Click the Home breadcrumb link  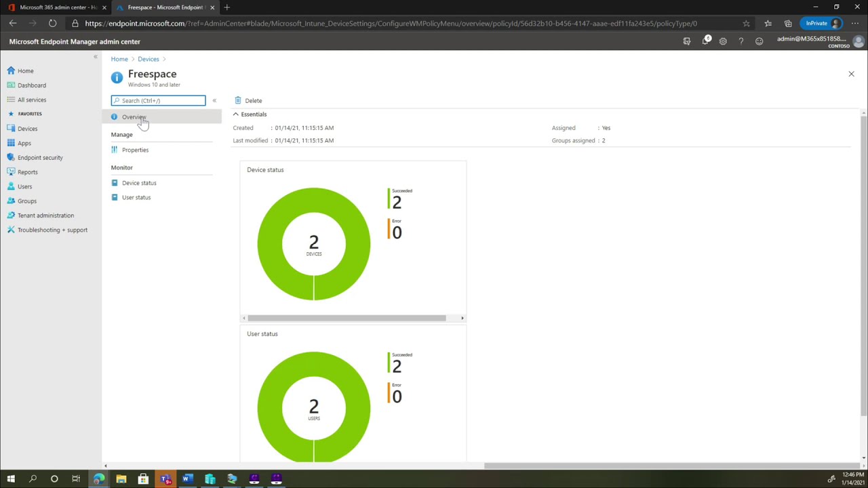pos(119,59)
